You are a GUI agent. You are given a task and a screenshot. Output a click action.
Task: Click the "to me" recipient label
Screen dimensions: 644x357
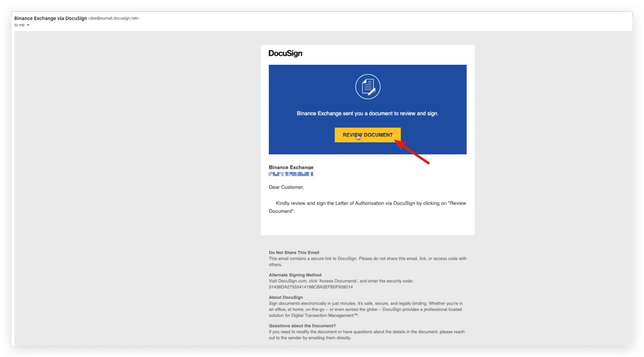point(19,25)
